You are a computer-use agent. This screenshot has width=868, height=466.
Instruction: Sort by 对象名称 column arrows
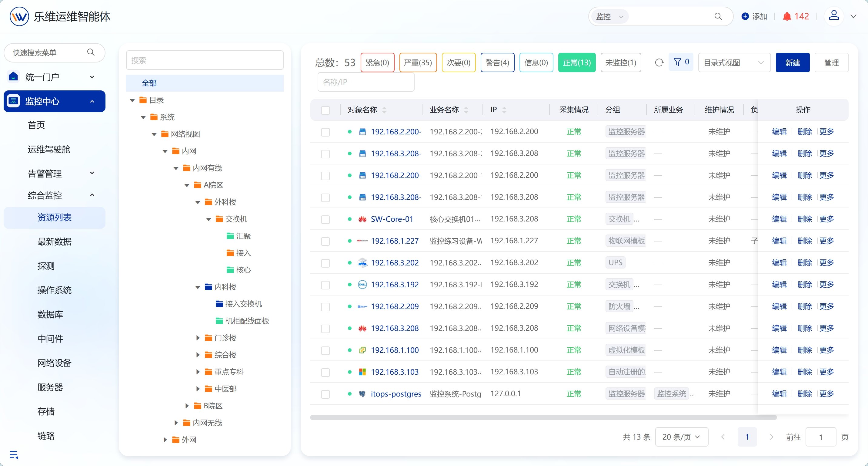pyautogui.click(x=384, y=110)
